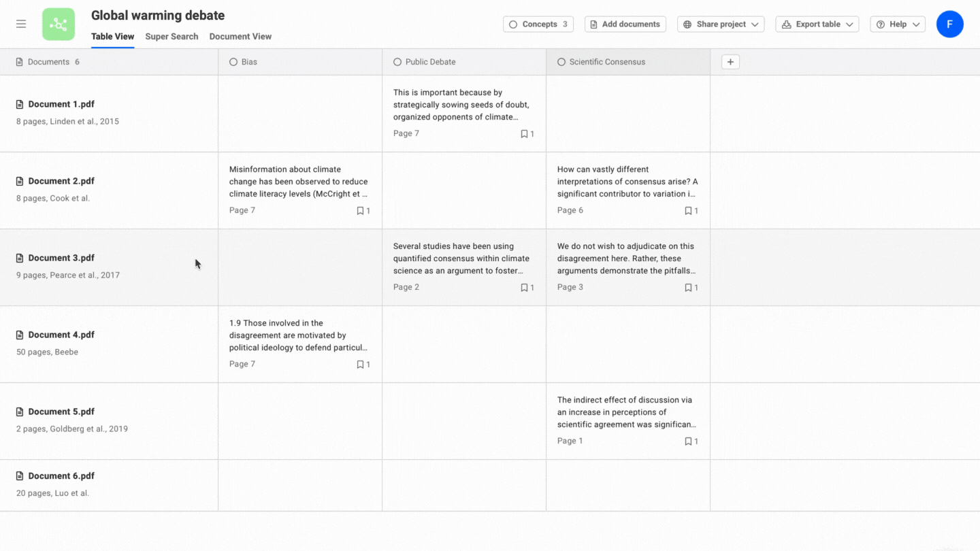Click bookmark icon in Document 5 Scientific Consensus cell
Viewport: 980px width, 551px height.
(x=688, y=441)
